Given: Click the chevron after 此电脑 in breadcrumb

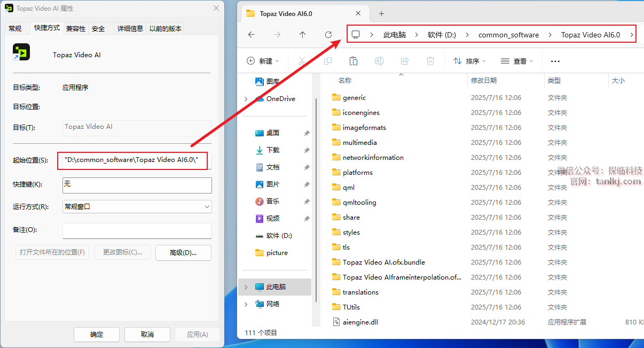Looking at the screenshot, I should [417, 35].
